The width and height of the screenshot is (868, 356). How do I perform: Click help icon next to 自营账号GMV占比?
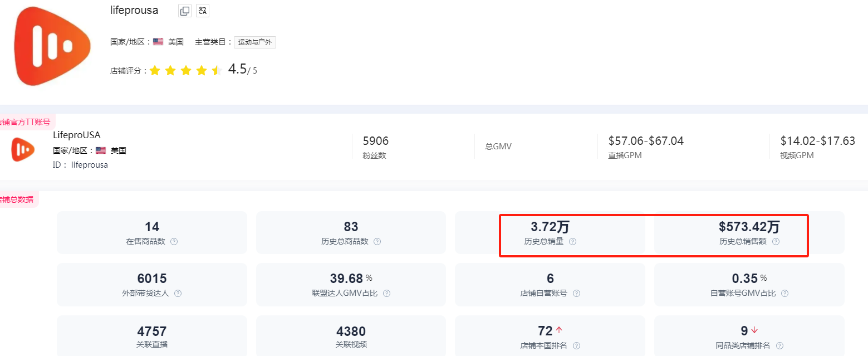point(784,293)
